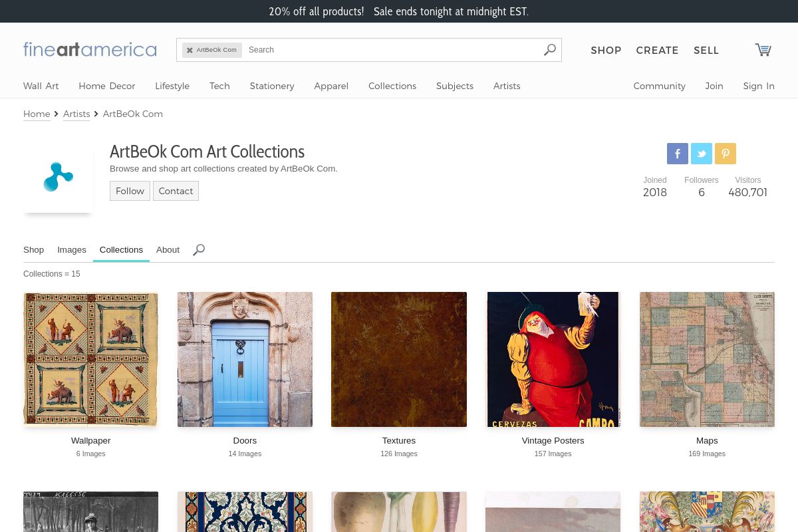Image resolution: width=798 pixels, height=532 pixels.
Task: Open the Wall Art menu
Action: [x=41, y=86]
